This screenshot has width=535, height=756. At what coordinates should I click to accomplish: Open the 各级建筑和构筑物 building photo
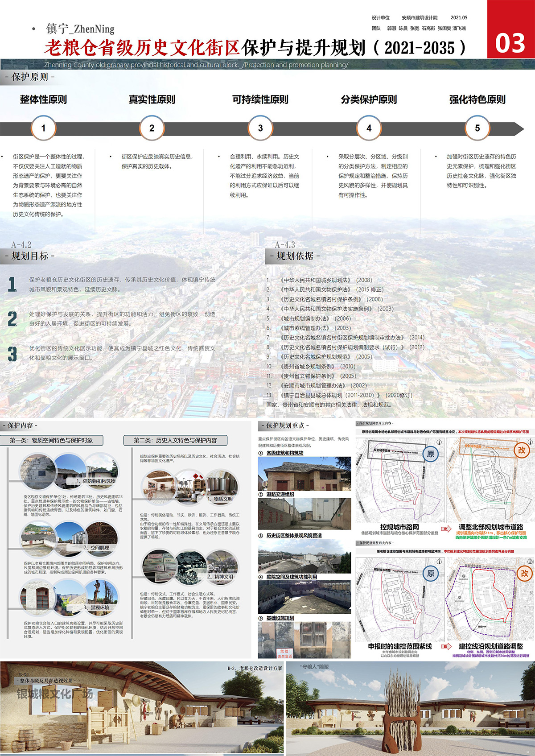pyautogui.click(x=304, y=474)
